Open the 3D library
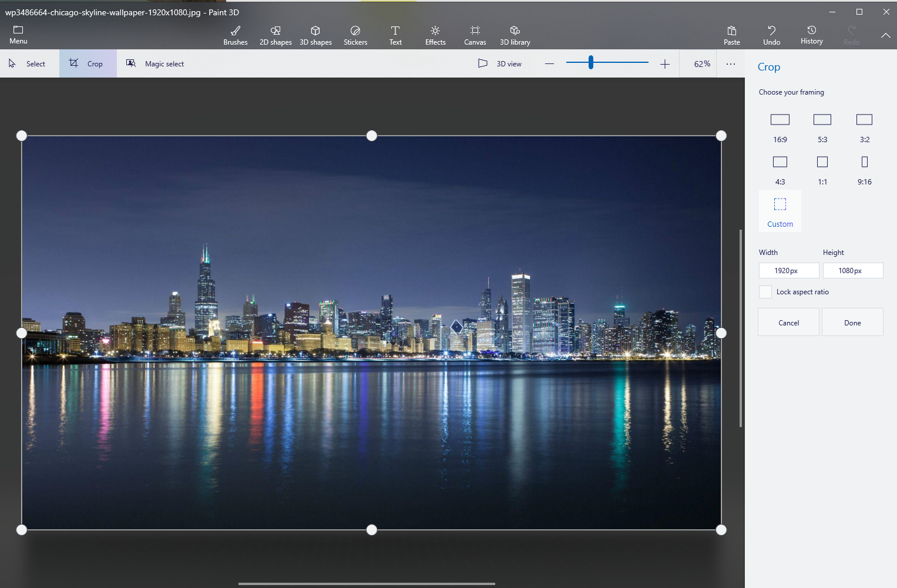Screen dimensions: 897x588 click(515, 35)
